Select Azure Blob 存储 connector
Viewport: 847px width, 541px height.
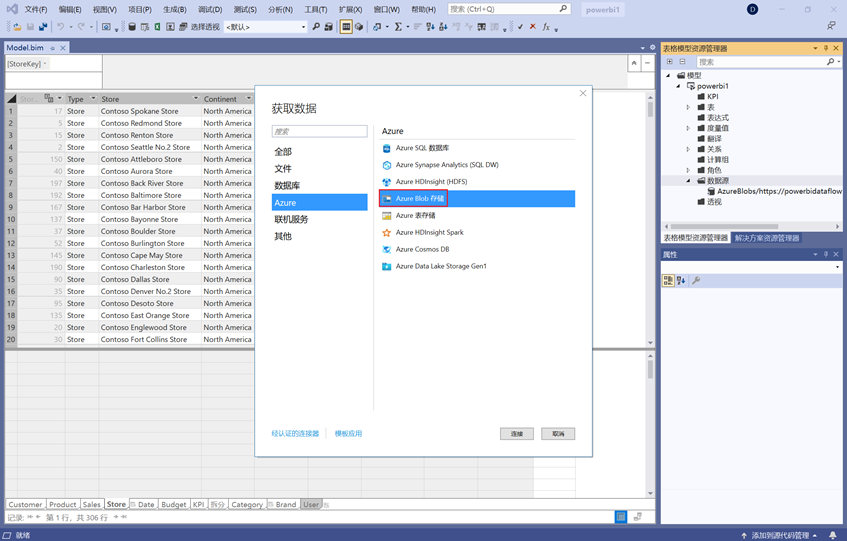(477, 199)
